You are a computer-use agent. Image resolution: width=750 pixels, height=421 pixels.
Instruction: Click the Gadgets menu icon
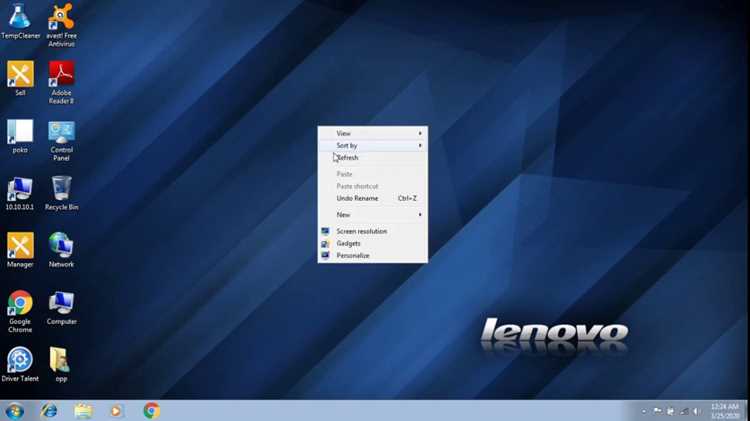click(x=325, y=244)
